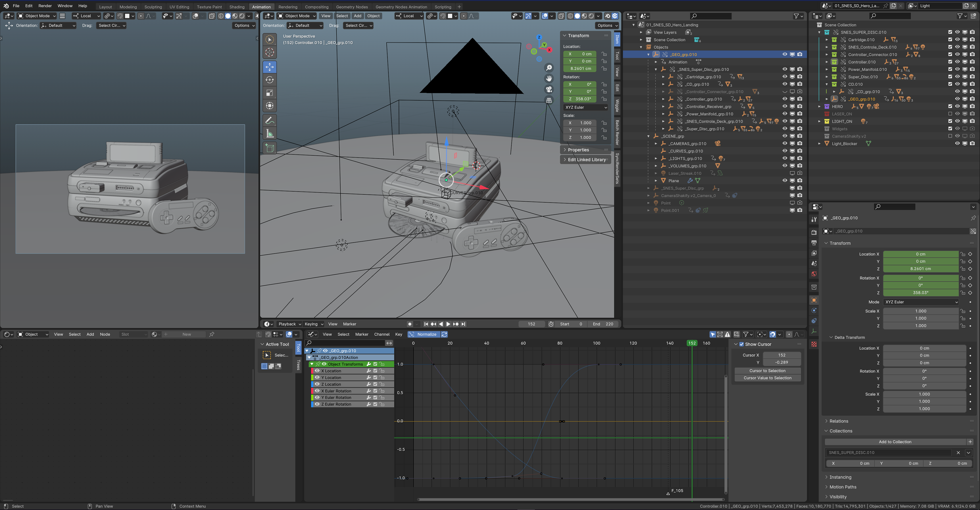Click the pan view hand gizmo
This screenshot has height=510, width=980.
coord(549,78)
